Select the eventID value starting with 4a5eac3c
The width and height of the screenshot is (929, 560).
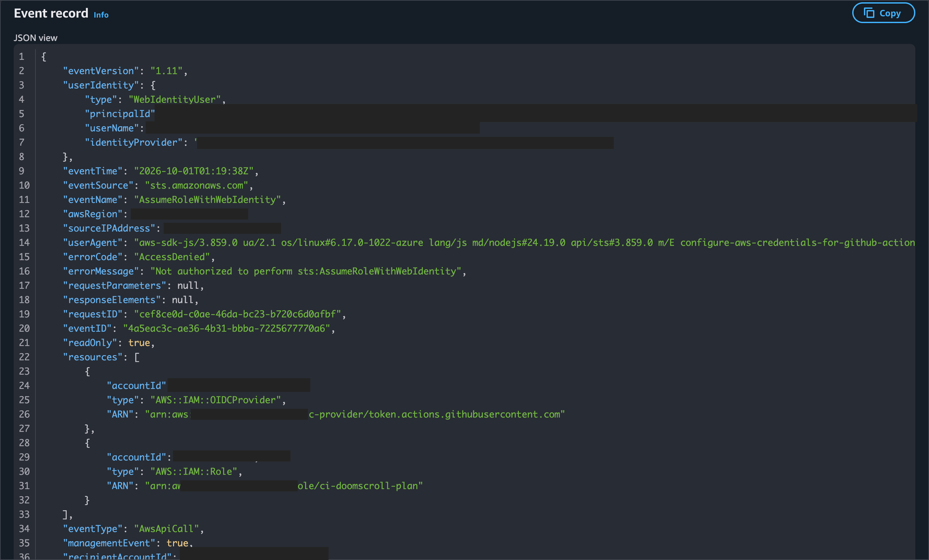(227, 328)
